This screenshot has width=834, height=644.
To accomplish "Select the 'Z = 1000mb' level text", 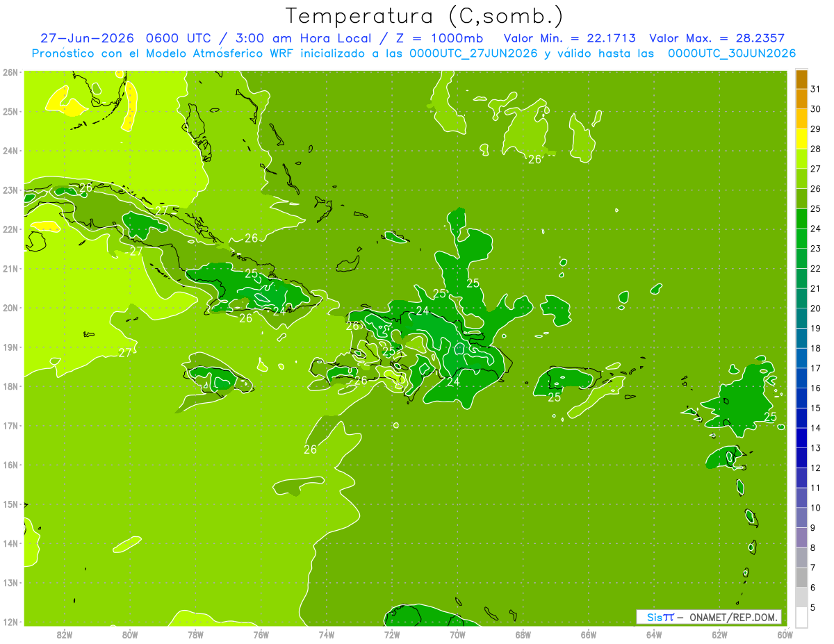I will pos(439,38).
